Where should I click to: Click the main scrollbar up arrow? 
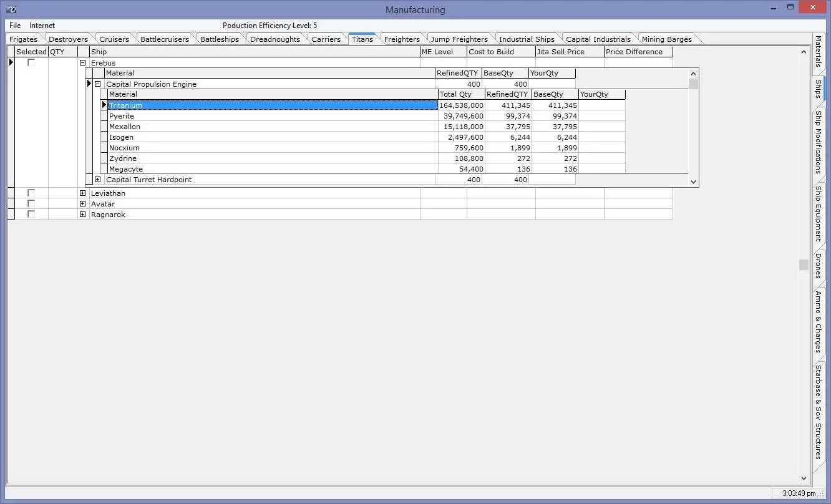tap(804, 52)
